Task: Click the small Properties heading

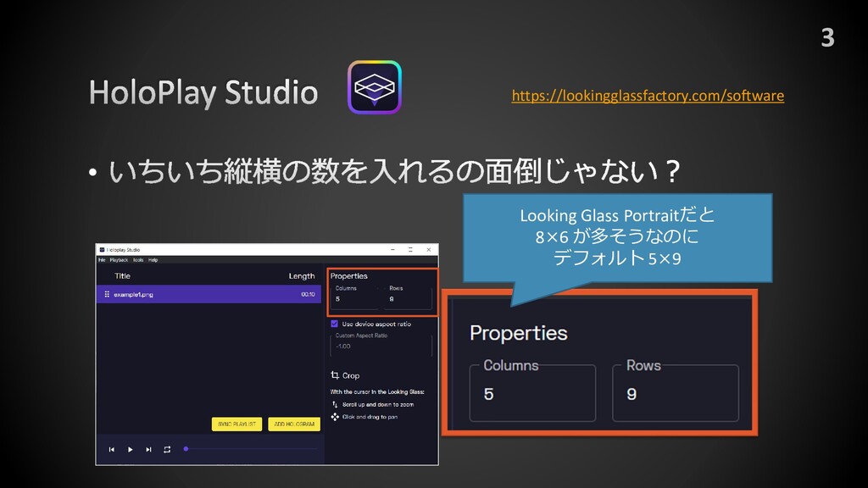Action: tap(348, 275)
